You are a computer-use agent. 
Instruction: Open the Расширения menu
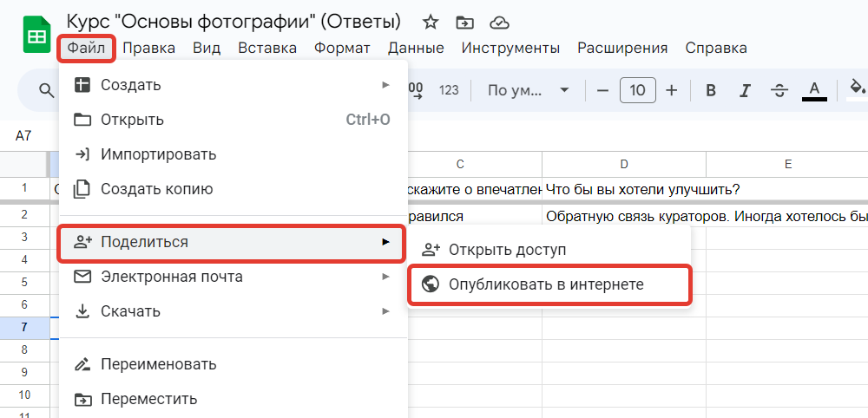(x=622, y=48)
